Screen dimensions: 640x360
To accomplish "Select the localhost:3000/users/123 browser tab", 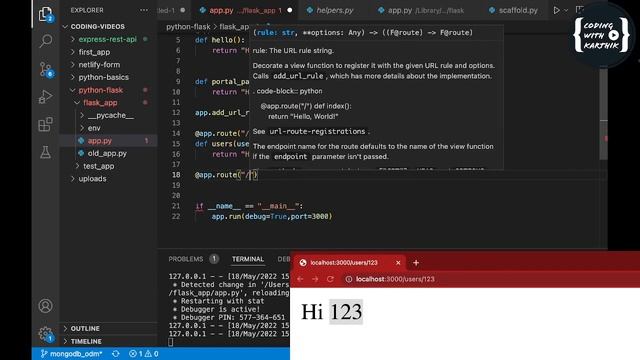I will 350,263.
